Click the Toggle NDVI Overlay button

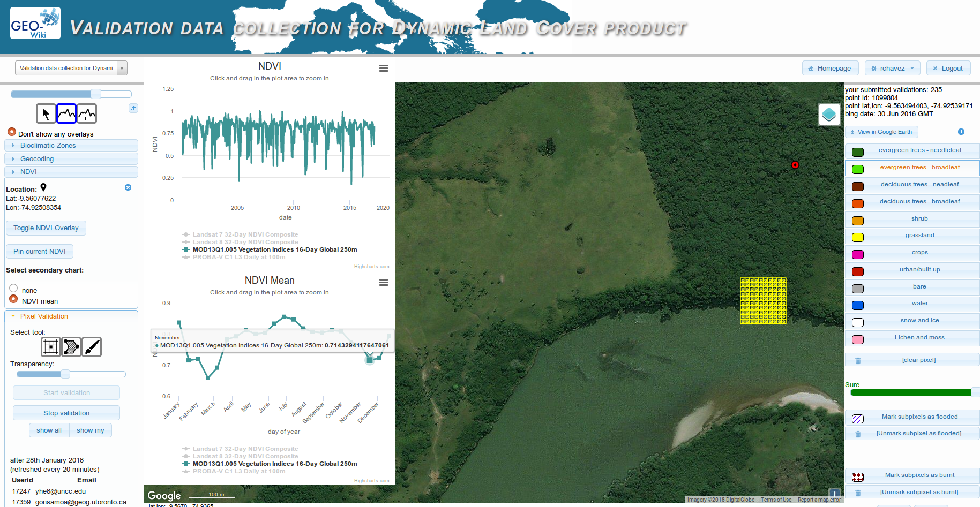[46, 228]
